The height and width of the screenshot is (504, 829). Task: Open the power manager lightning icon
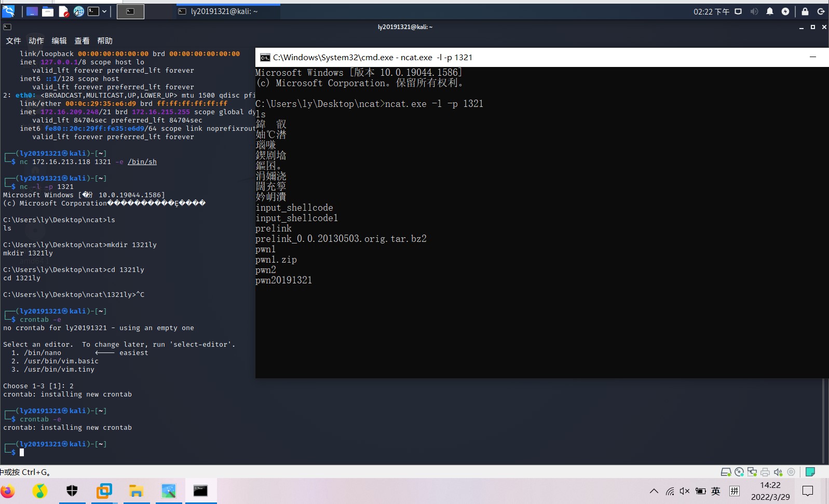click(785, 11)
